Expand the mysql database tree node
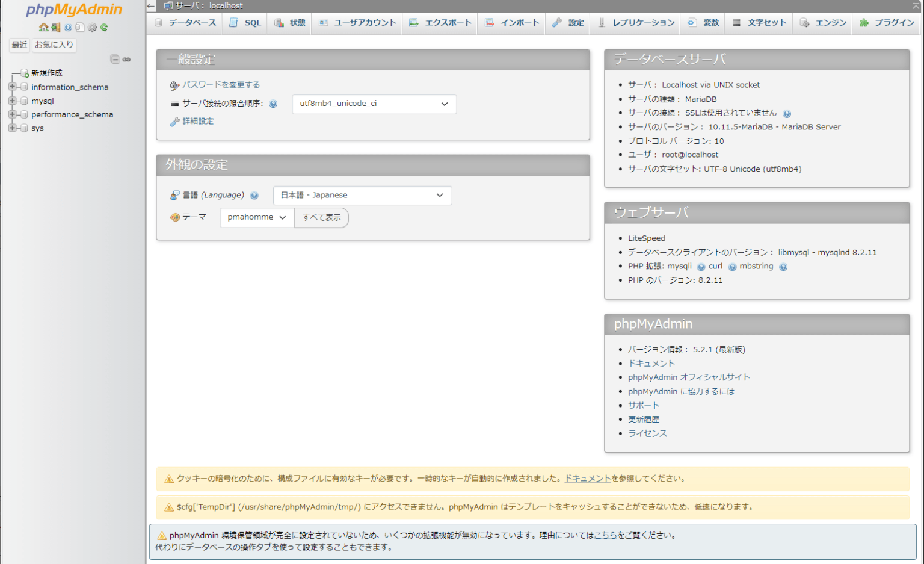Screen dimensions: 924x564 pos(12,101)
